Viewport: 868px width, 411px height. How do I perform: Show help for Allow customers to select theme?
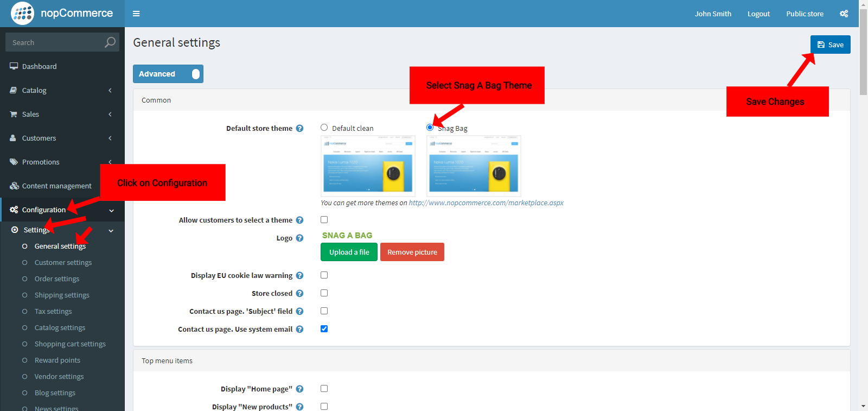(299, 220)
